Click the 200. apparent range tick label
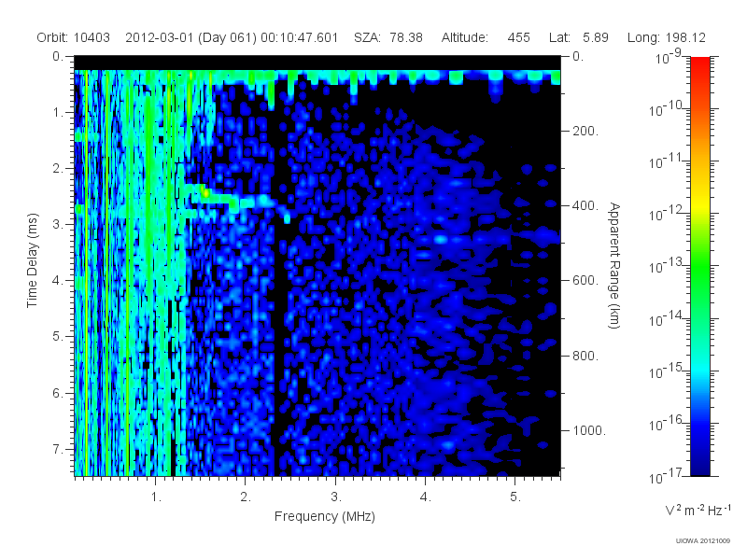Screen dimensions: 747x560 coord(585,131)
